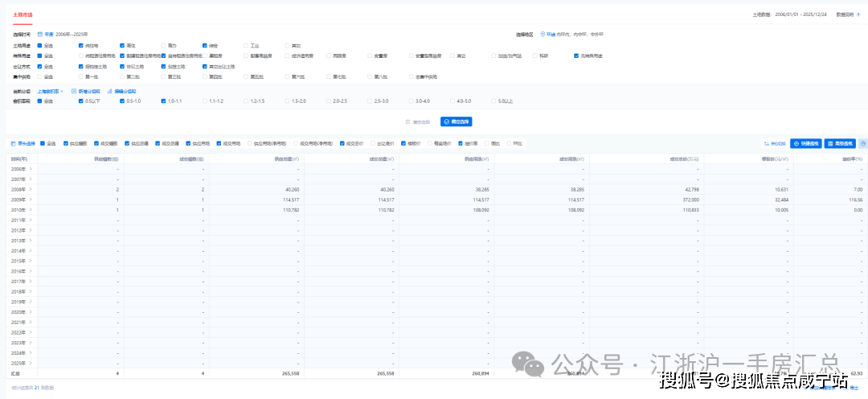Select the 土地市场 tab
The height and width of the screenshot is (399, 868).
(x=23, y=14)
